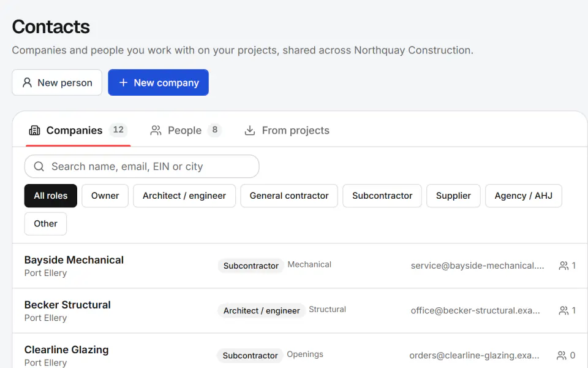Open the Companies tab
Viewport: 588px width, 368px height.
[78, 130]
